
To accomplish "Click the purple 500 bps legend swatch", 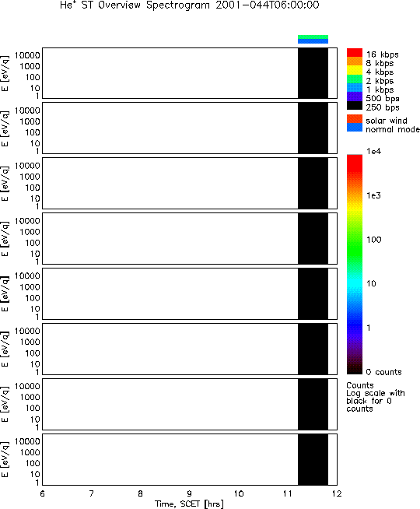I will pos(355,97).
